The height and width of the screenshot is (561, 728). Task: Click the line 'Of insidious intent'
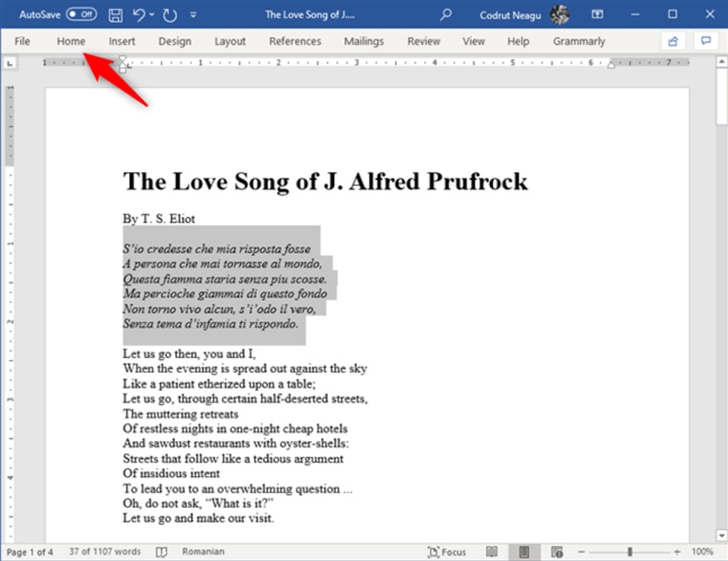[171, 474]
